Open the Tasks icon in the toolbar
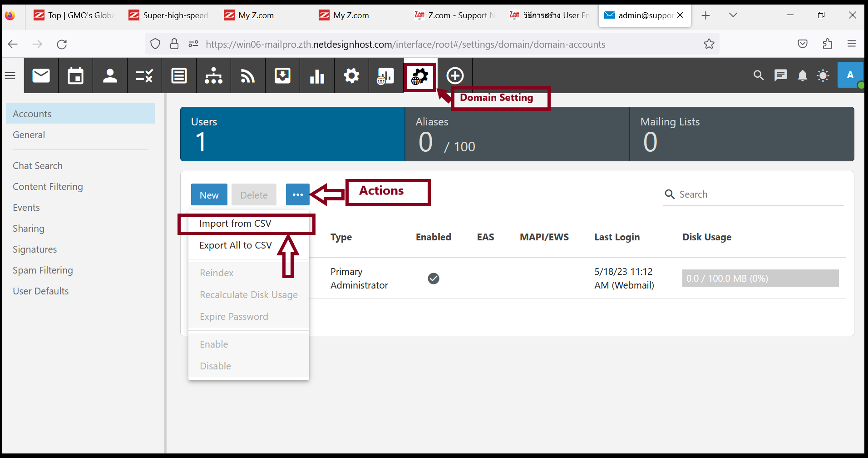 [144, 75]
